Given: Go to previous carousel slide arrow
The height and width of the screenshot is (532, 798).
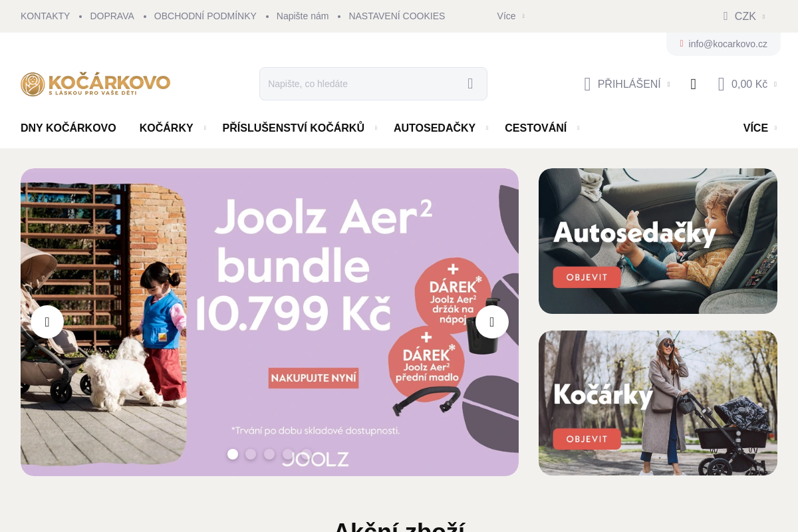Looking at the screenshot, I should [47, 322].
